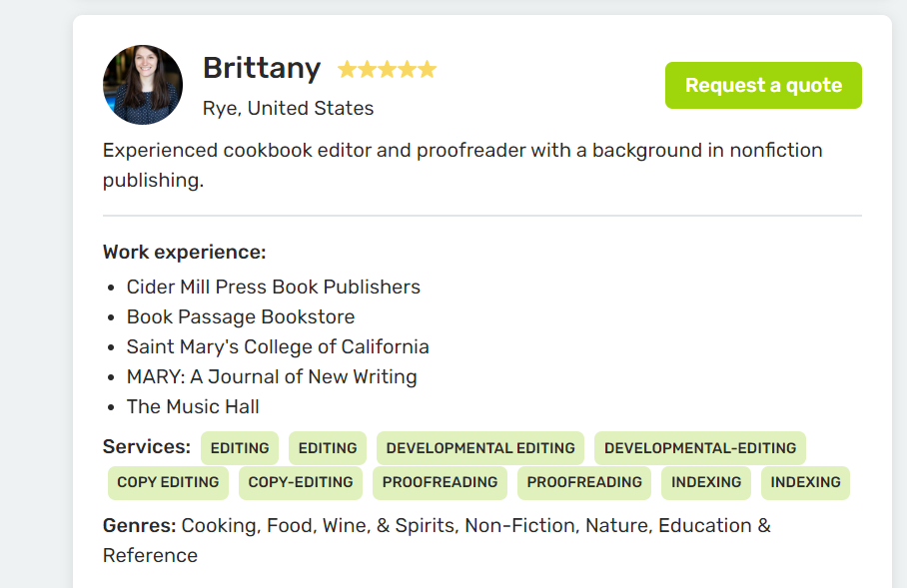Choose the COPY EDITING tag without hyphen

click(168, 482)
